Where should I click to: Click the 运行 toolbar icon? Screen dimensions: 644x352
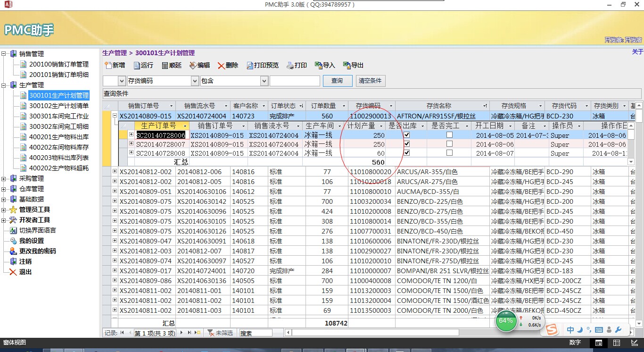(137, 66)
